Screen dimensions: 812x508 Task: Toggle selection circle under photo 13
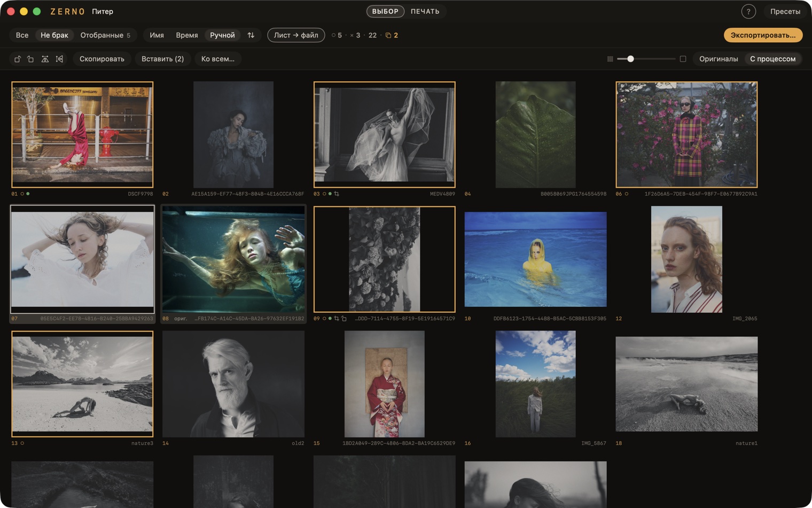[22, 443]
